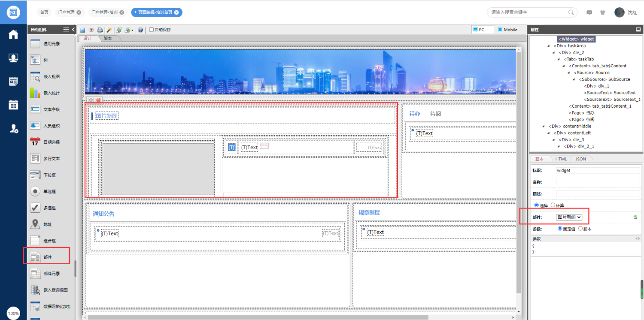The image size is (644, 320).
Task: Collapse the 所有组件 panel with the chevron
Action: tap(73, 30)
